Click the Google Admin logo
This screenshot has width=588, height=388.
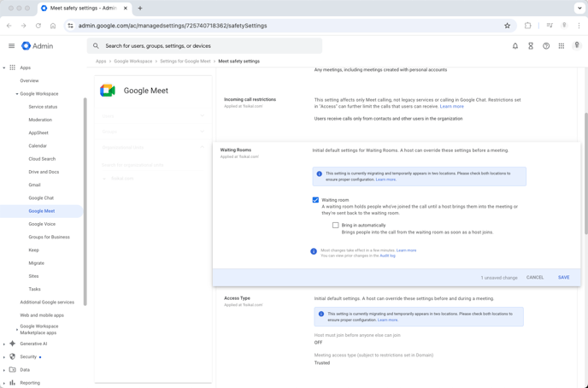(37, 46)
